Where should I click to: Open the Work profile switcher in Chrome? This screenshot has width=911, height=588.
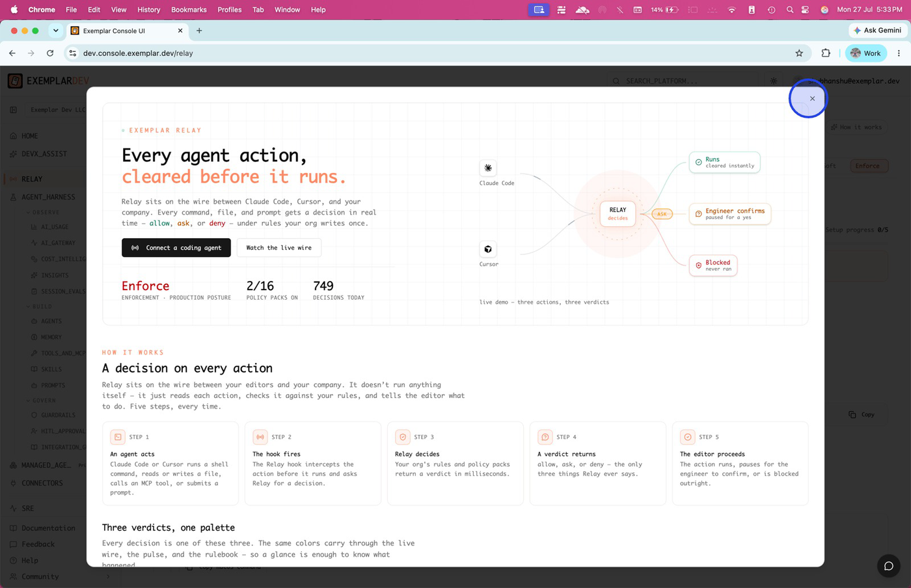click(865, 53)
